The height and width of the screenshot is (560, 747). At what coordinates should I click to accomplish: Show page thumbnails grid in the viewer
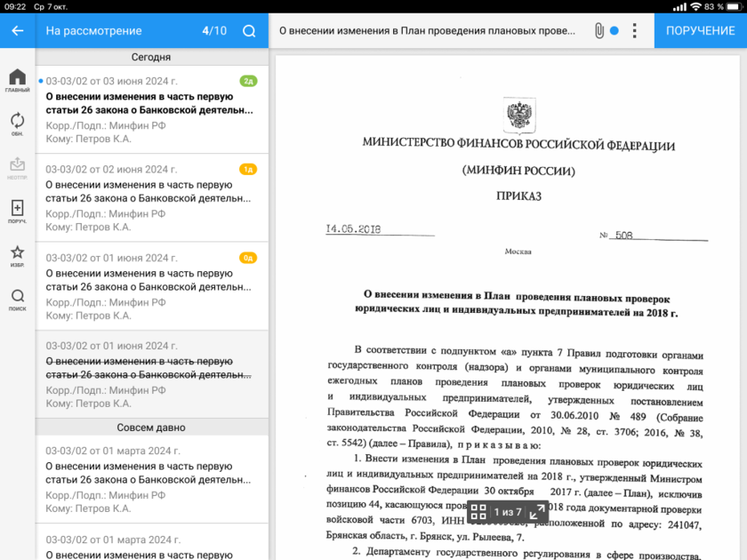pos(478,512)
